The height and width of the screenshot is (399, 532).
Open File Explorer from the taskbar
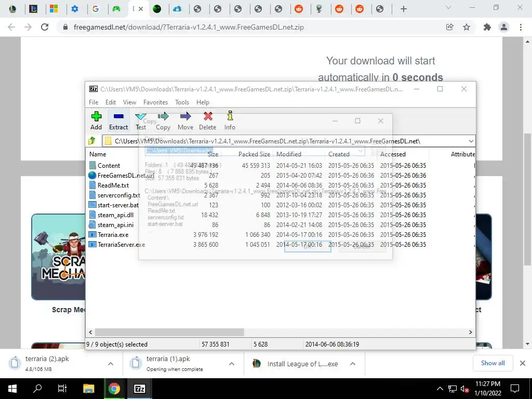pyautogui.click(x=88, y=389)
